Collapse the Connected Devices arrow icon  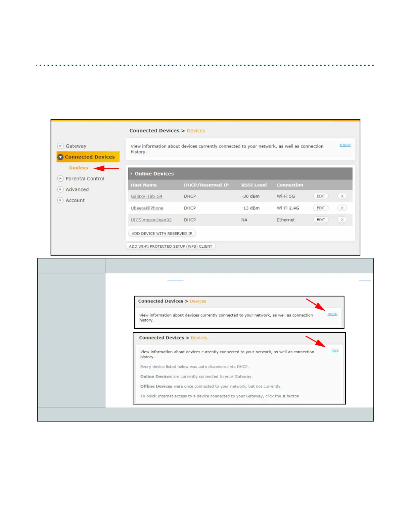60,157
